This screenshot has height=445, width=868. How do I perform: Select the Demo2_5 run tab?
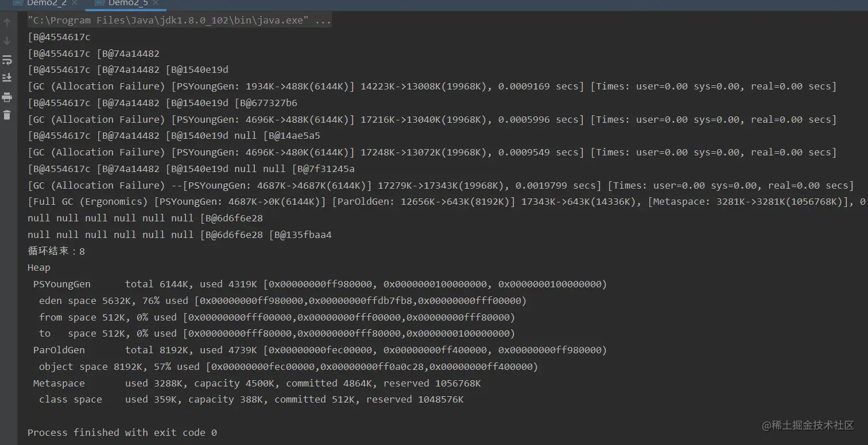[128, 3]
